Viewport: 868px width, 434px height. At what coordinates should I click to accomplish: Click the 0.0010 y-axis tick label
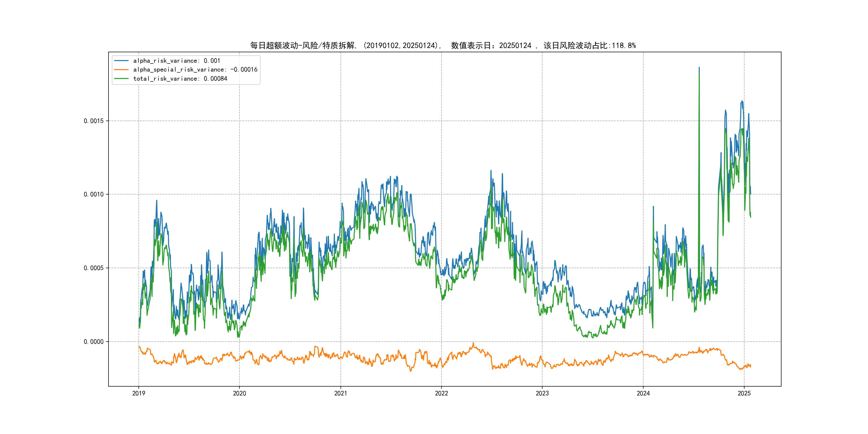click(x=94, y=194)
